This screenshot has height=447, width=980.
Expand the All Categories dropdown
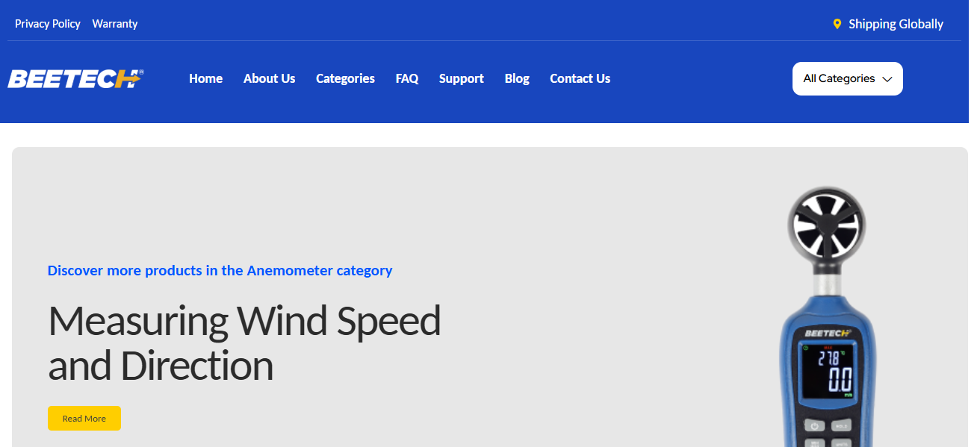tap(847, 78)
